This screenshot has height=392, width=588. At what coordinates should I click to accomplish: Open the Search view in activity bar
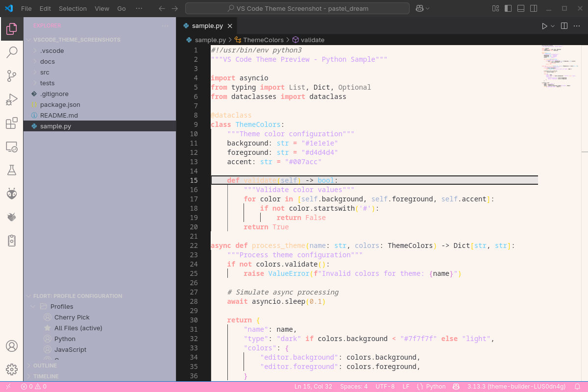coord(12,52)
